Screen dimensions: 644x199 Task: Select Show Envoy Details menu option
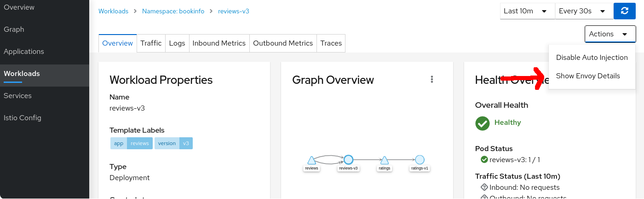pos(588,76)
